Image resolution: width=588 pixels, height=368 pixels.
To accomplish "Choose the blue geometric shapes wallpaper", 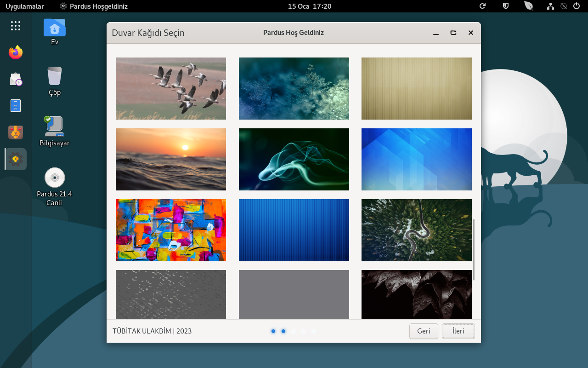I will [x=417, y=159].
